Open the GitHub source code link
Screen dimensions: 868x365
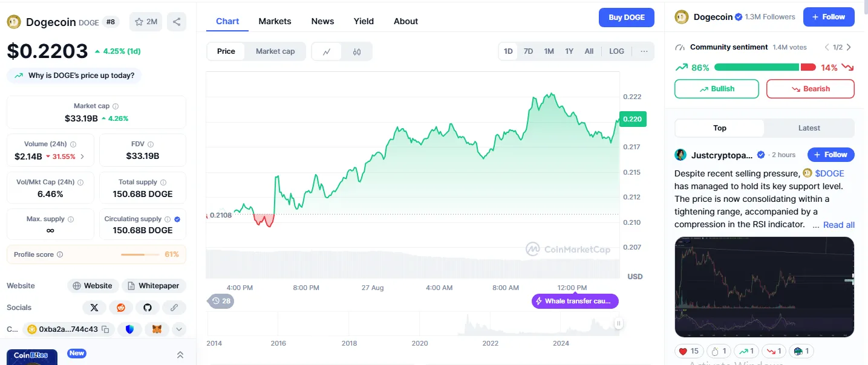[x=148, y=308]
